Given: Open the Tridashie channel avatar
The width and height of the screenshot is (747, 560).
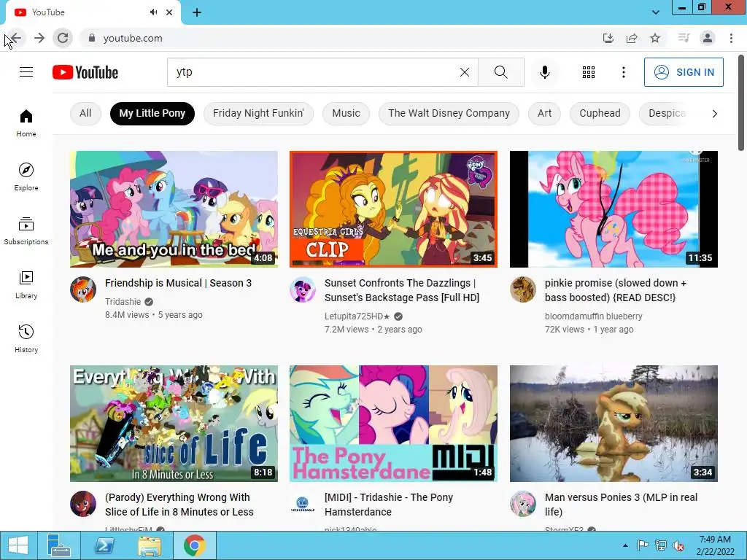Looking at the screenshot, I should [83, 289].
